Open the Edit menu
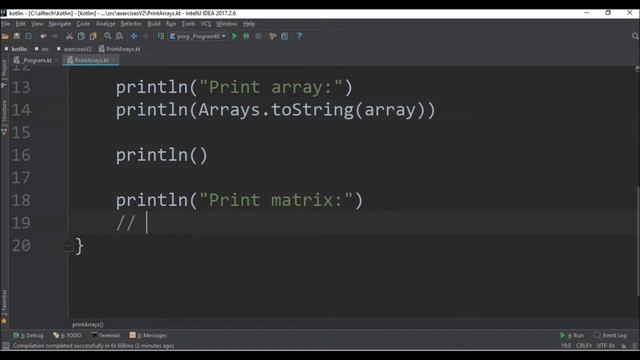 (20, 24)
